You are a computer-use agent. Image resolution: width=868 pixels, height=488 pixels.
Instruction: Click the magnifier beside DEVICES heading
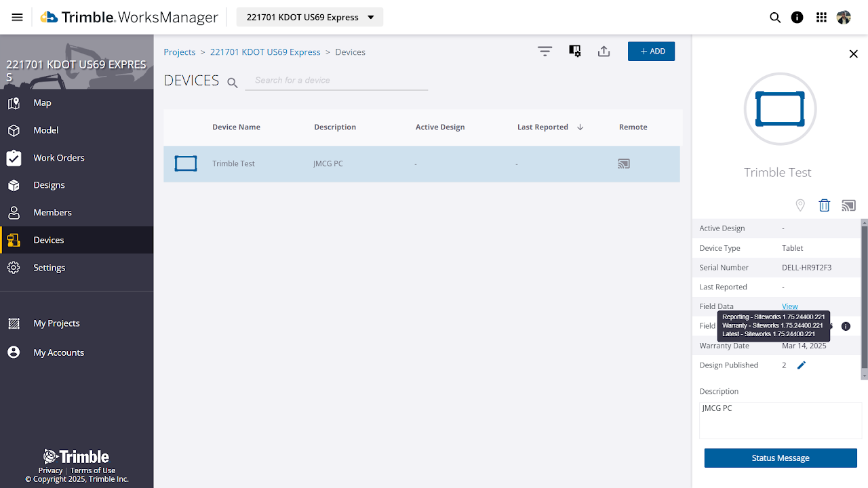coord(233,83)
